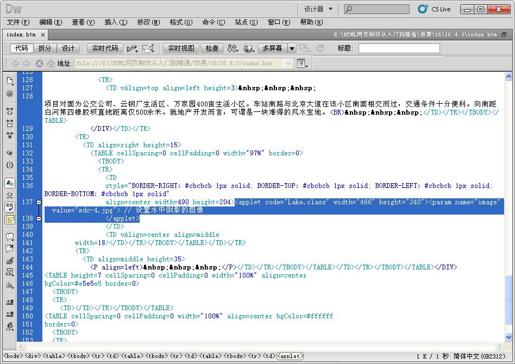Switch to 设计 (Design) view
This screenshot has height=364, width=515.
pyautogui.click(x=68, y=48)
